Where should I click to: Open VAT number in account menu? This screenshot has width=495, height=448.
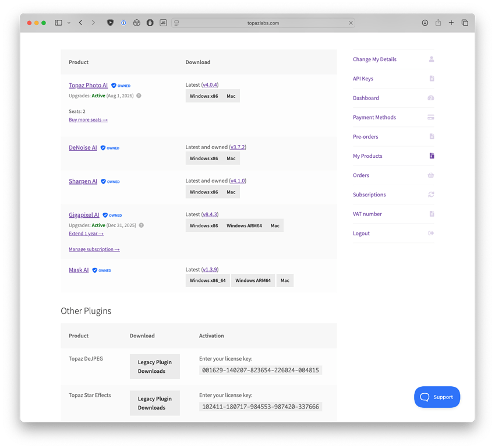(393, 214)
